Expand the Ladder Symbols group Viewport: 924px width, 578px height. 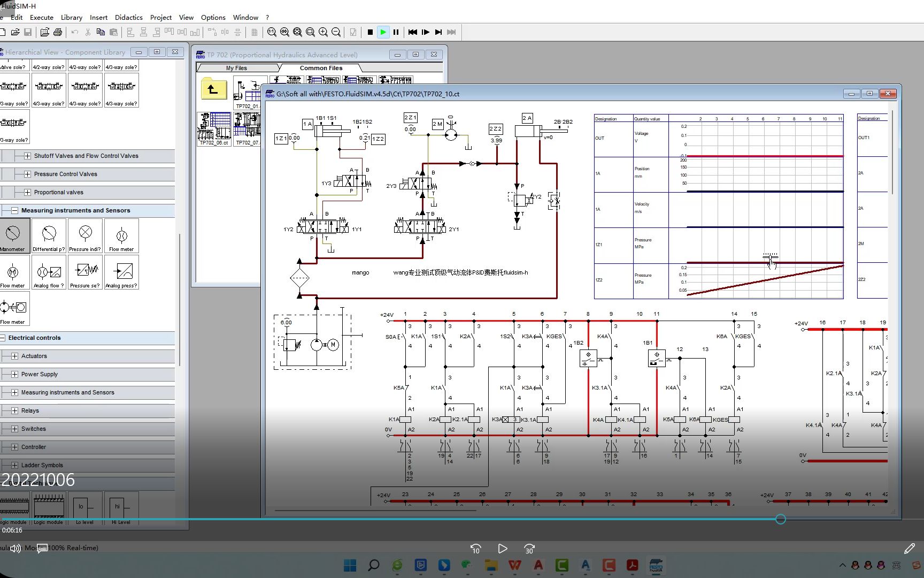pos(14,465)
